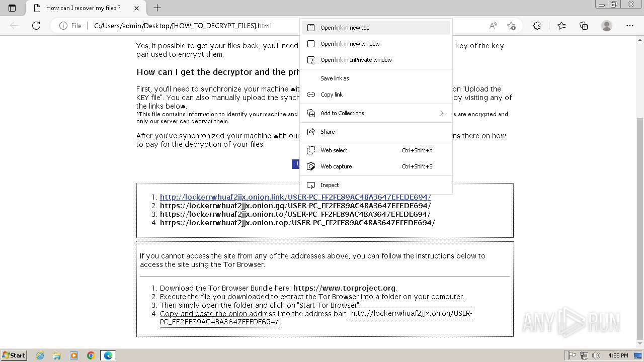Click the Web capture camera icon

tap(311, 166)
